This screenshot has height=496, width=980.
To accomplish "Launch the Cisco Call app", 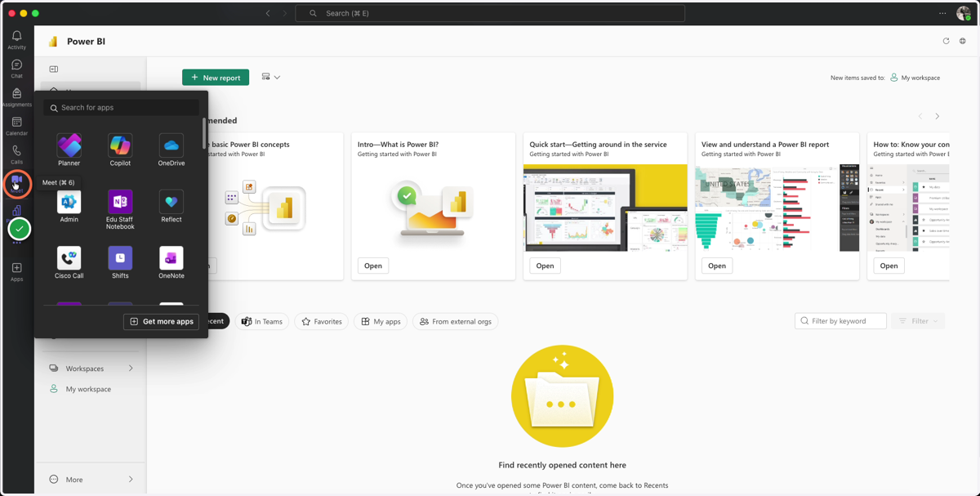I will pyautogui.click(x=69, y=263).
